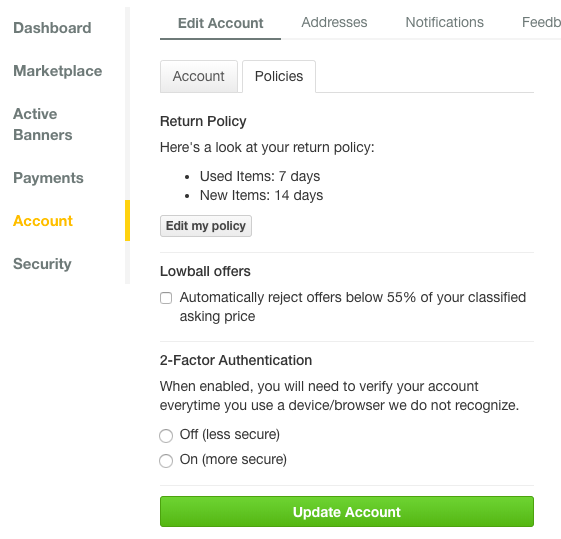Select Off (less secure) radio option
This screenshot has height=539, width=561.
(166, 436)
